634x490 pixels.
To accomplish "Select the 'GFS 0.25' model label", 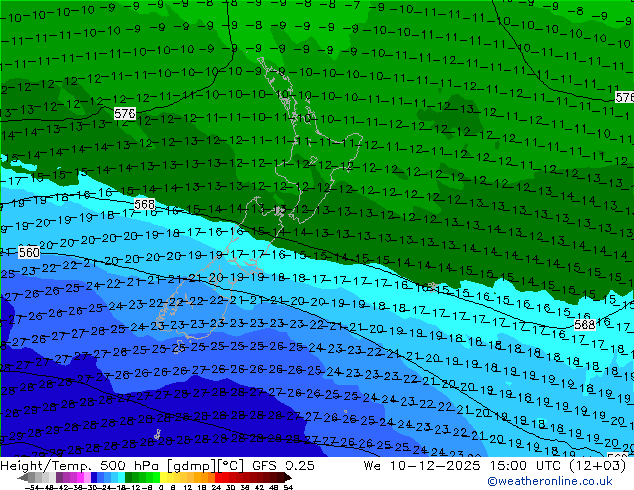I will point(283,466).
